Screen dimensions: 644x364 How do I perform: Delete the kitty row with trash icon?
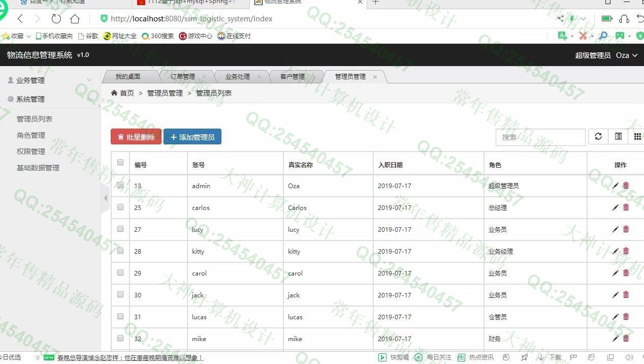click(626, 251)
